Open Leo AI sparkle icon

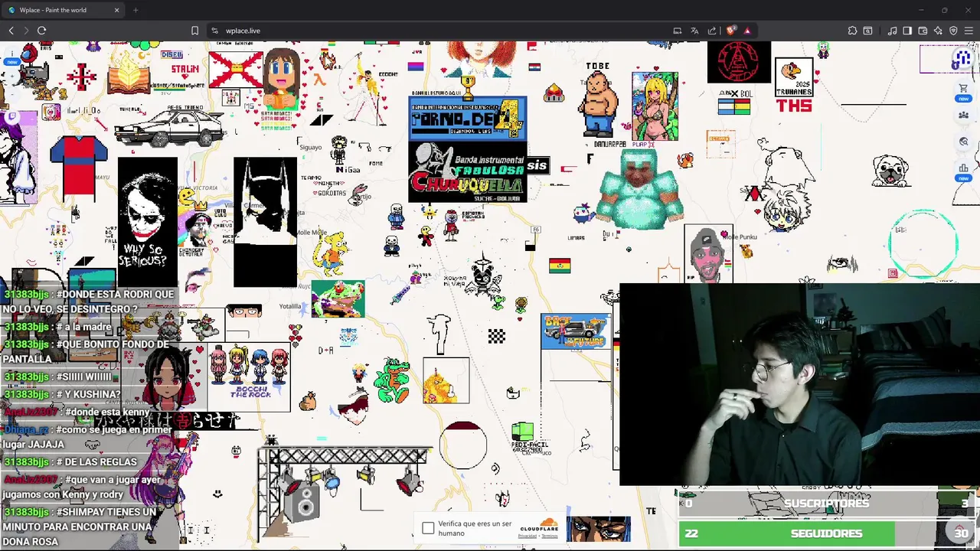click(938, 31)
